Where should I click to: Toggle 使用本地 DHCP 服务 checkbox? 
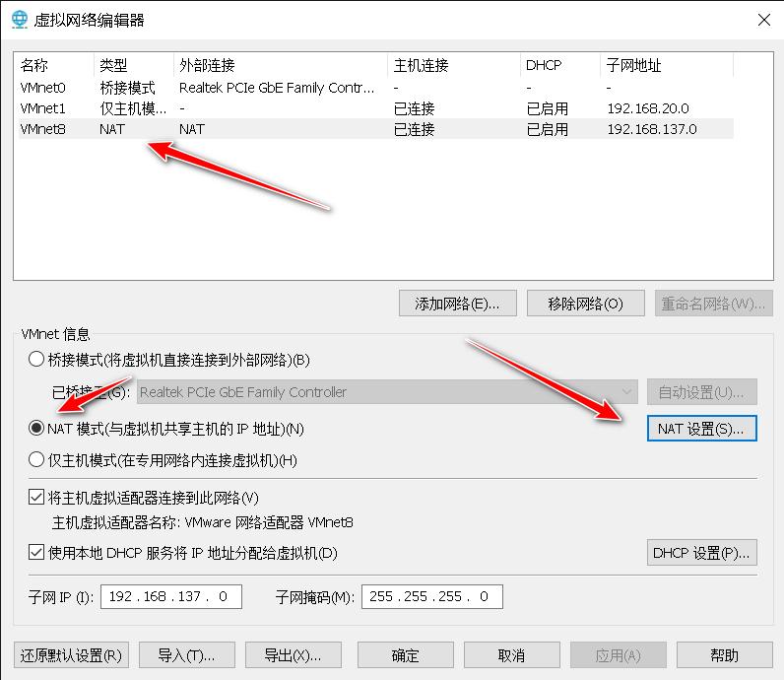pos(36,553)
